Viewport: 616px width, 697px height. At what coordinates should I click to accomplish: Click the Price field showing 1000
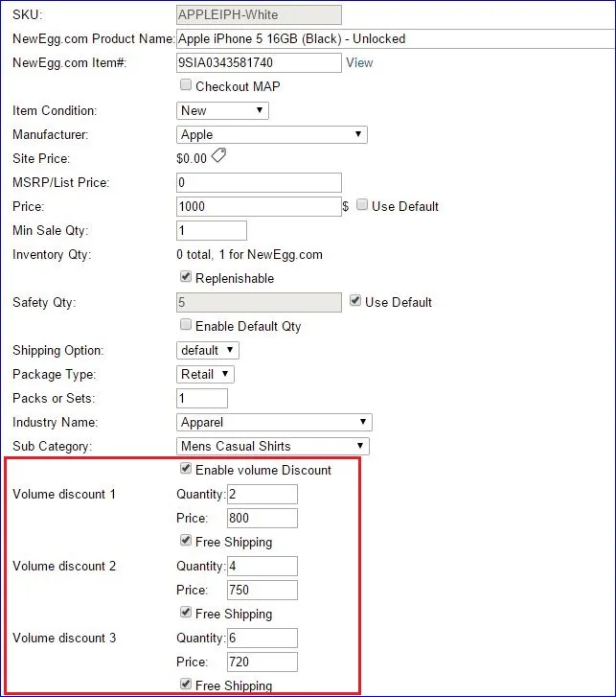pyautogui.click(x=259, y=207)
